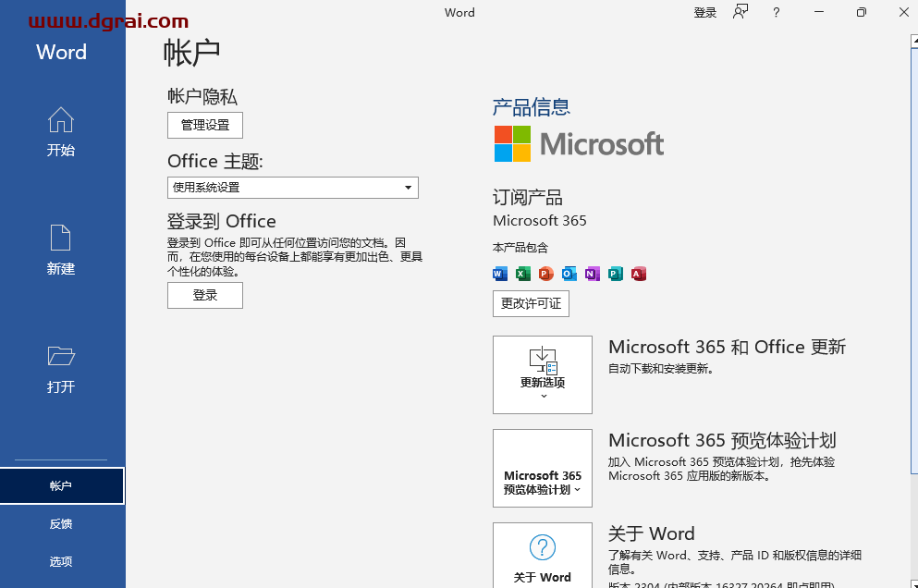Image resolution: width=918 pixels, height=588 pixels.
Task: Open the folder icon for 打开
Action: tap(61, 356)
